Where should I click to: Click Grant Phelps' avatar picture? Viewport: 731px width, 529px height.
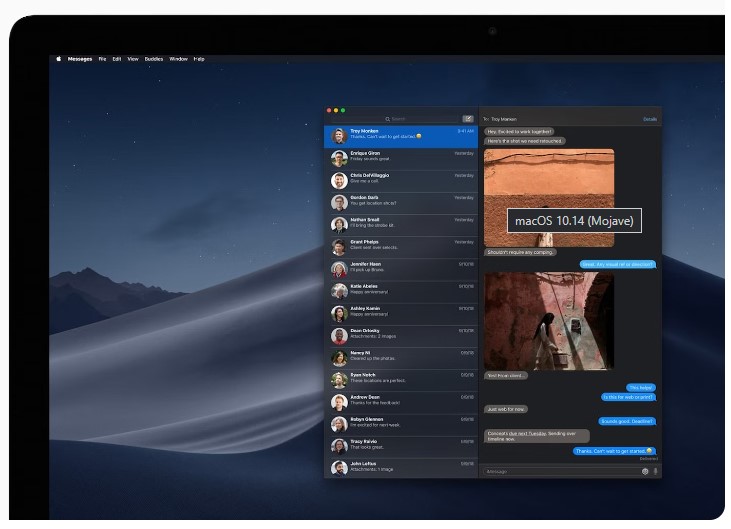coord(339,247)
